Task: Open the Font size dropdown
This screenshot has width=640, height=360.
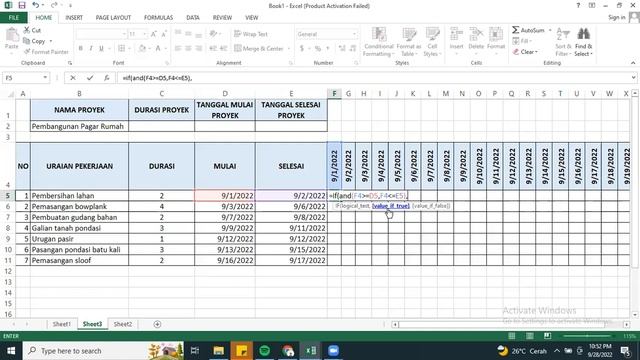Action: click(144, 34)
